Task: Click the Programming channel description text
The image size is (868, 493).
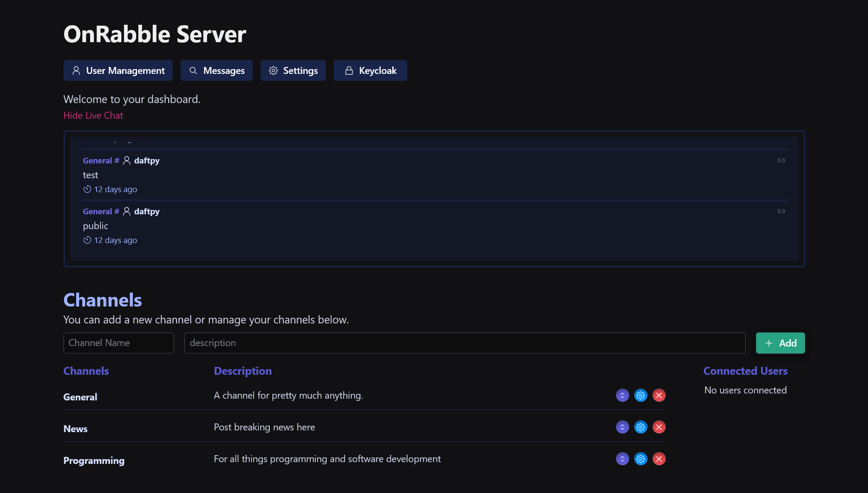Action: click(x=327, y=459)
